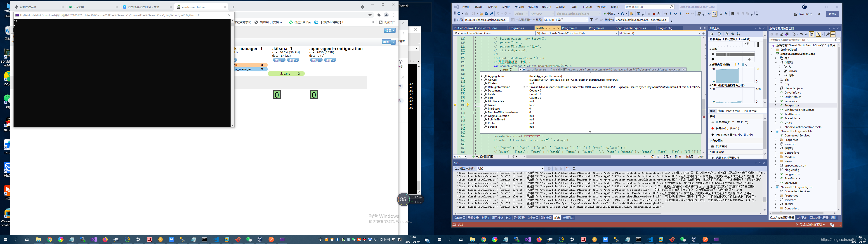This screenshot has height=244, width=868.
Task: Open the 调试(D) menu
Action: (x=533, y=7)
